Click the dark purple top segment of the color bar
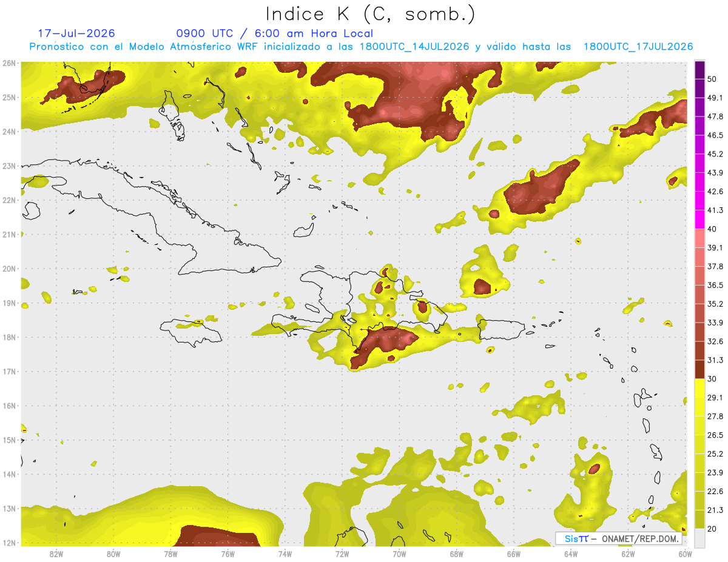 coord(699,70)
